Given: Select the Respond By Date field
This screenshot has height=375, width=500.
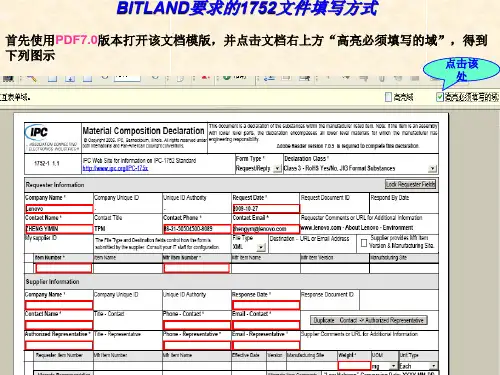Looking at the screenshot, I should click(x=404, y=208).
